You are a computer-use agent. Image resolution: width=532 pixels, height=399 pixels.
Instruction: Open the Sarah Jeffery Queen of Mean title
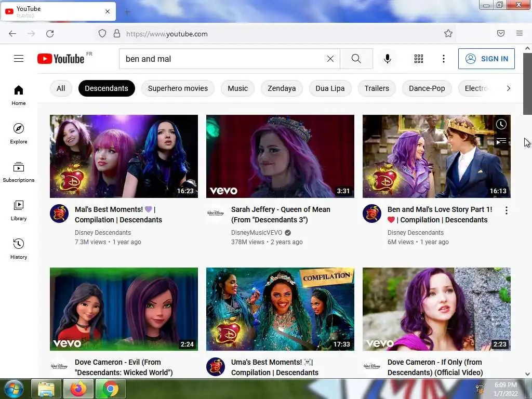[x=281, y=215]
